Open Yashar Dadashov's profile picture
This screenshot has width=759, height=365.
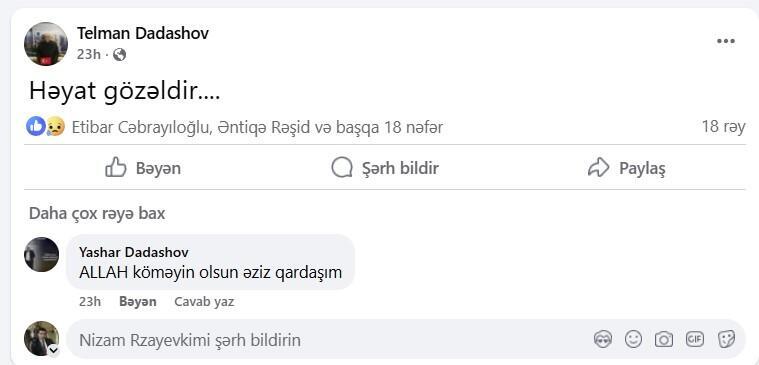42,255
